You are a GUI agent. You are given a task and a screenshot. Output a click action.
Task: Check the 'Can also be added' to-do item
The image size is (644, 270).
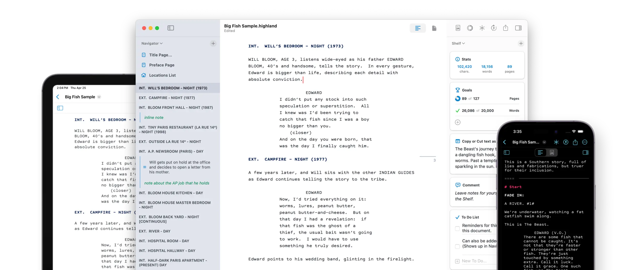(x=457, y=246)
